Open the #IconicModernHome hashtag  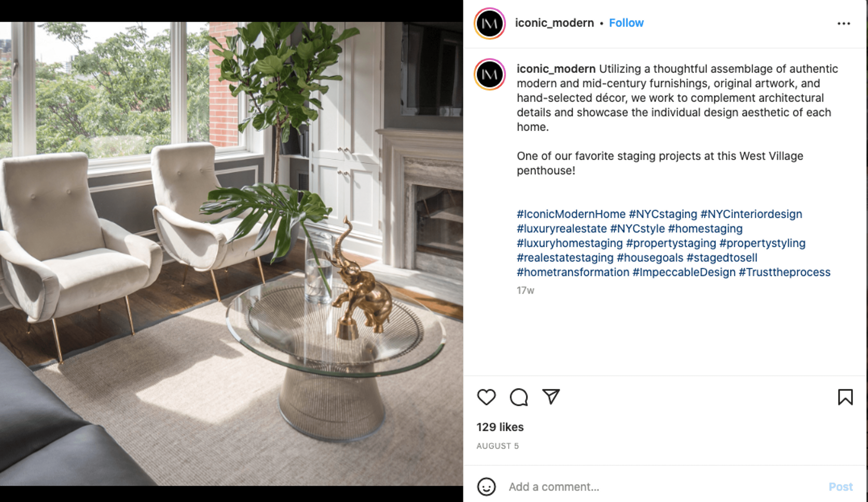(571, 214)
